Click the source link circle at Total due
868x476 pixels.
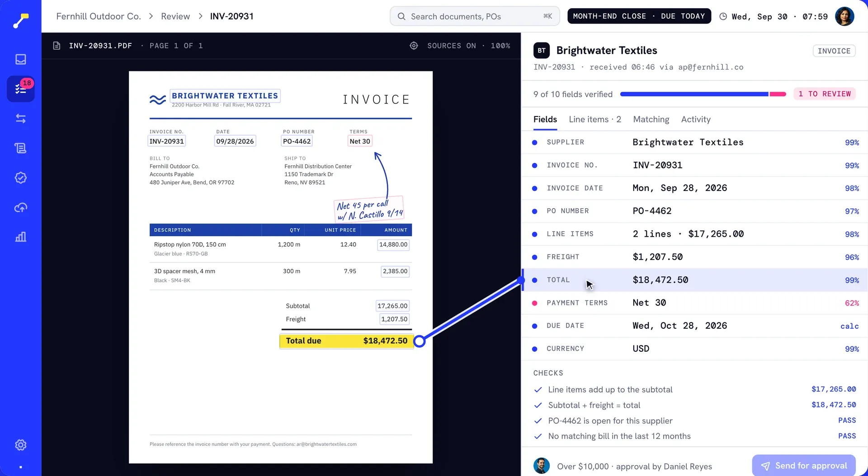pyautogui.click(x=420, y=341)
